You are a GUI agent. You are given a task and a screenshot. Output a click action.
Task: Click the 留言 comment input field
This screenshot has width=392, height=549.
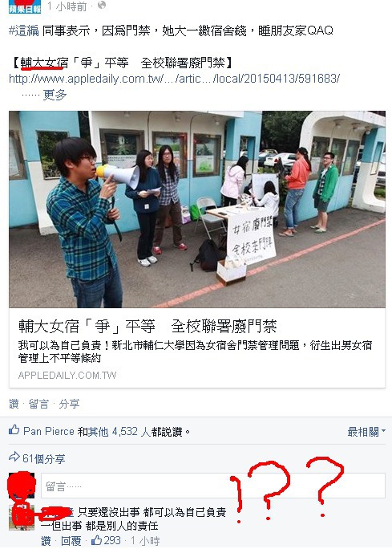[x=213, y=486]
